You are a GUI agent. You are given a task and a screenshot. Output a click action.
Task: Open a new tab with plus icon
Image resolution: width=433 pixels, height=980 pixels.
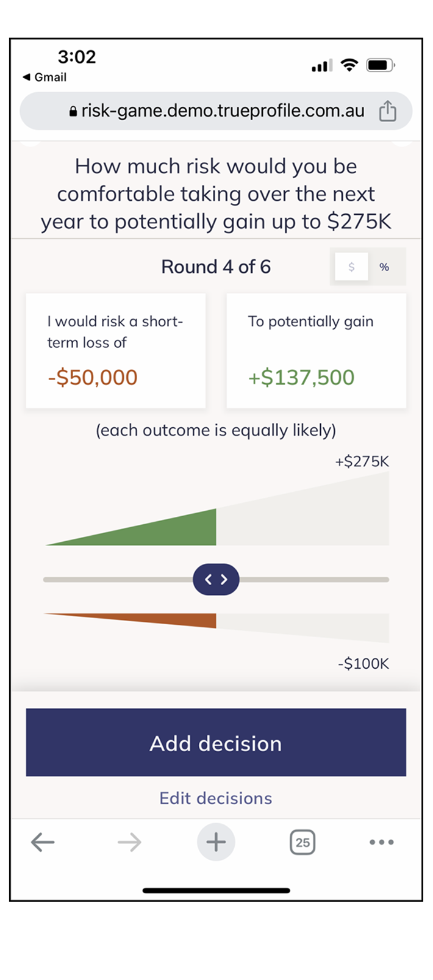coord(216,843)
